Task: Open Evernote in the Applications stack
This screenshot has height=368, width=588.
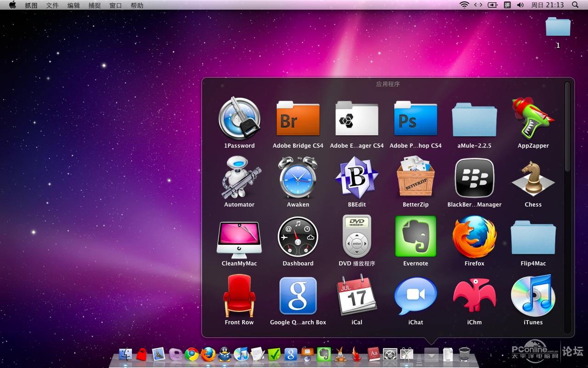Action: pos(416,236)
